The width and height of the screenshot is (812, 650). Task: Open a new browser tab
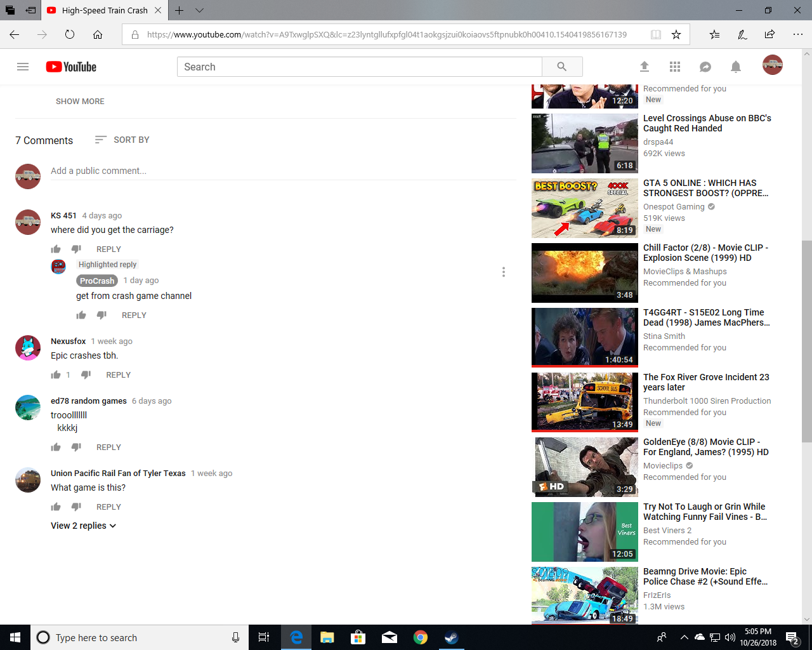[180, 10]
